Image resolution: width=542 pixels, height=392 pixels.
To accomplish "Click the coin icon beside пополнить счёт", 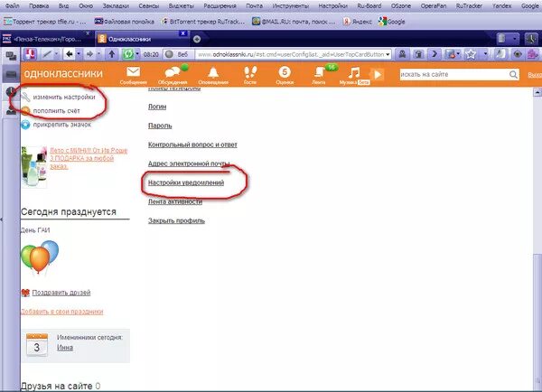I will coord(25,110).
